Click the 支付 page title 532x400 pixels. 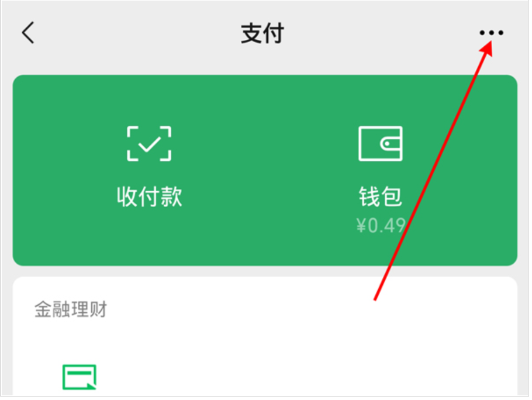point(262,33)
